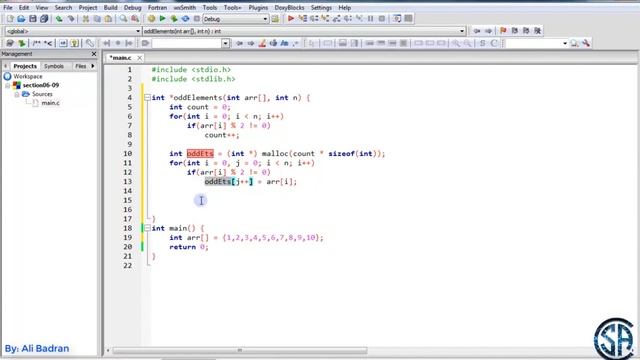Click the editor horizontal scrollbar

(240, 350)
